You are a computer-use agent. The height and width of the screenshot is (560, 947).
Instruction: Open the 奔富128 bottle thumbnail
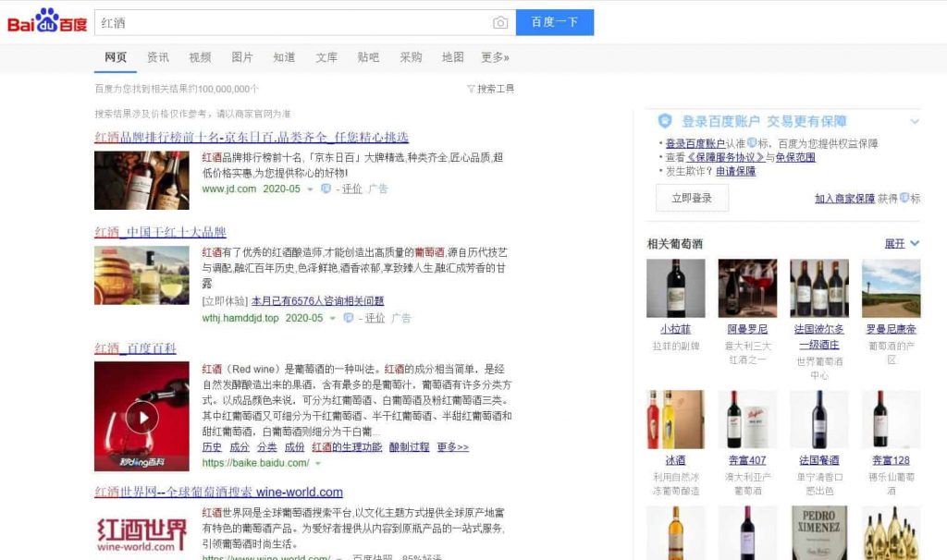(892, 420)
